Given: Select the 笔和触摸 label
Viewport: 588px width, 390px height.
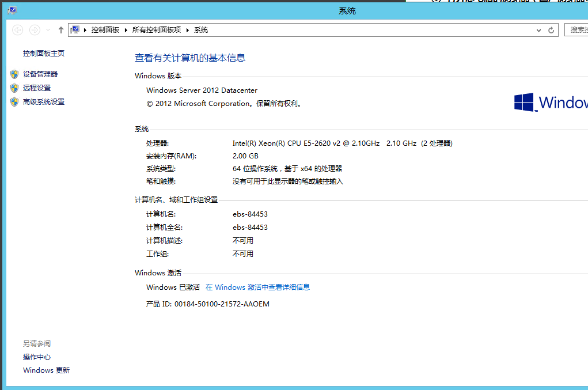Looking at the screenshot, I should click(x=161, y=181).
